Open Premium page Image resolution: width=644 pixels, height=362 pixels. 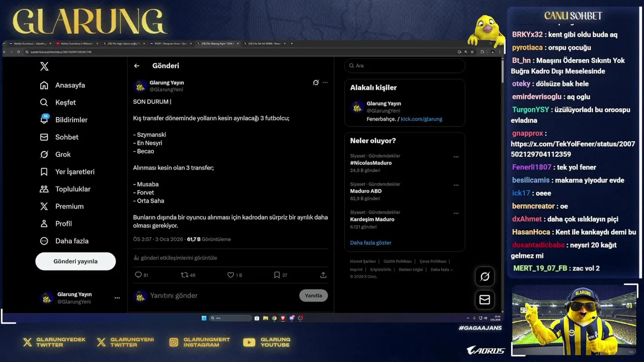click(x=62, y=206)
